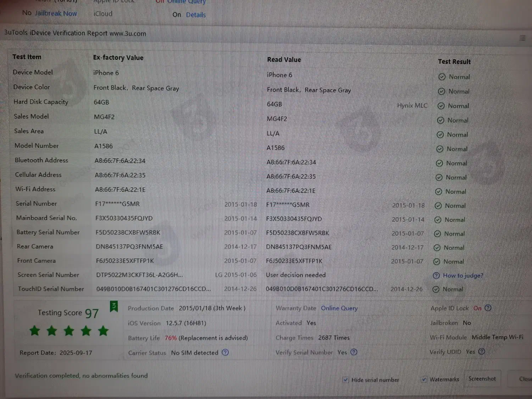Click the Screenshot button
The image size is (532, 399).
click(482, 379)
